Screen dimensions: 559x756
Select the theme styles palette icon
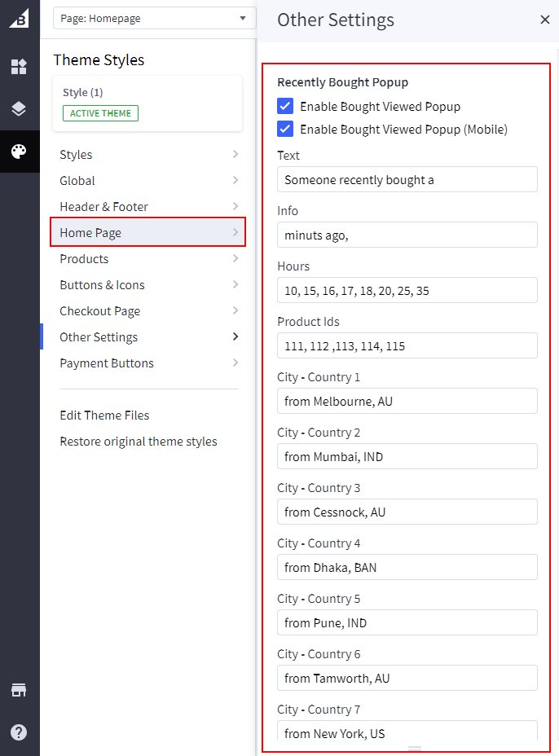[19, 152]
